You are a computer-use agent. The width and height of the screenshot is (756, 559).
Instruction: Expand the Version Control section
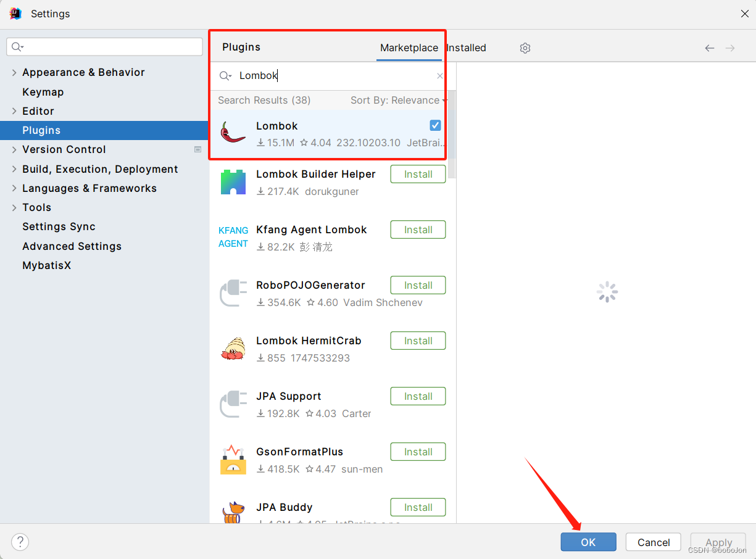[x=14, y=149]
